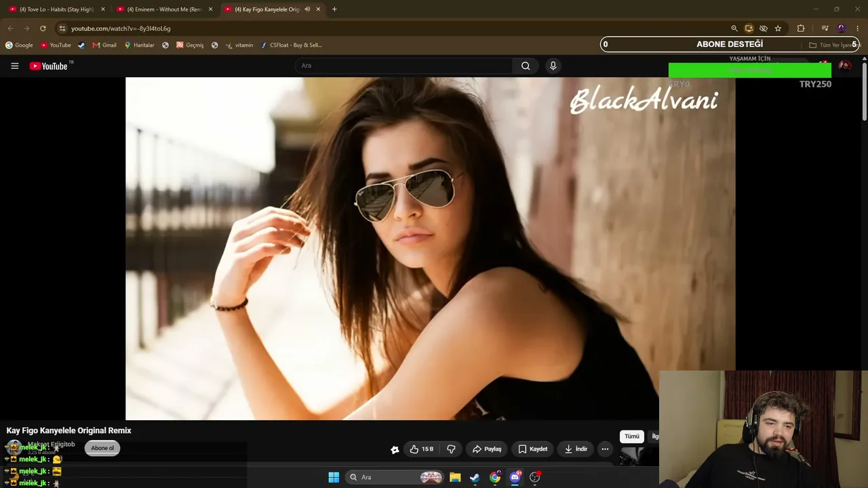Click the Windows taskbar Ara search box
The width and height of the screenshot is (868, 488).
click(x=395, y=477)
